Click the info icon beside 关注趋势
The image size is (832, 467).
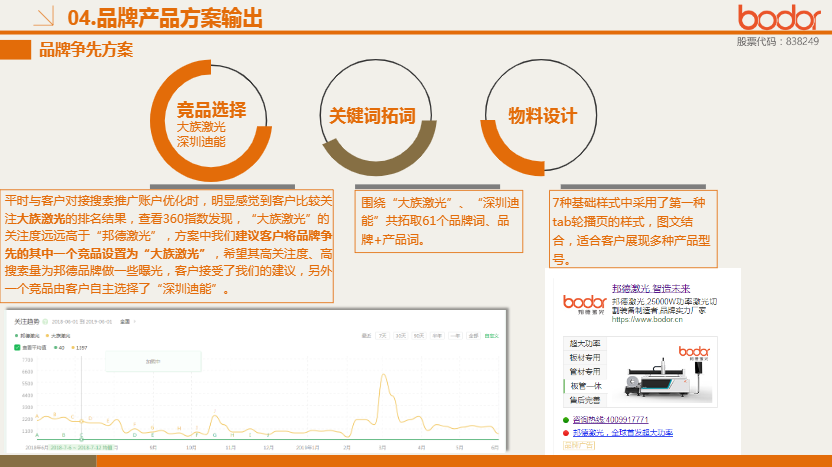pos(45,322)
